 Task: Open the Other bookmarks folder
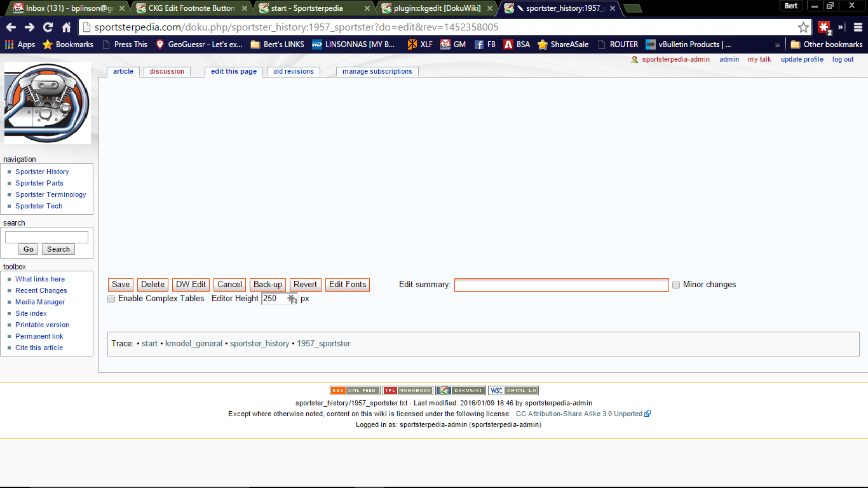pyautogui.click(x=826, y=44)
